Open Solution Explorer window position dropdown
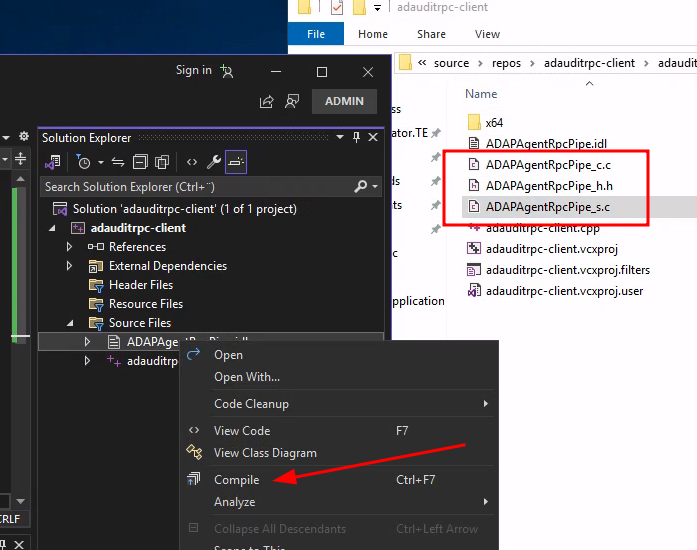The height and width of the screenshot is (550, 697). point(340,137)
